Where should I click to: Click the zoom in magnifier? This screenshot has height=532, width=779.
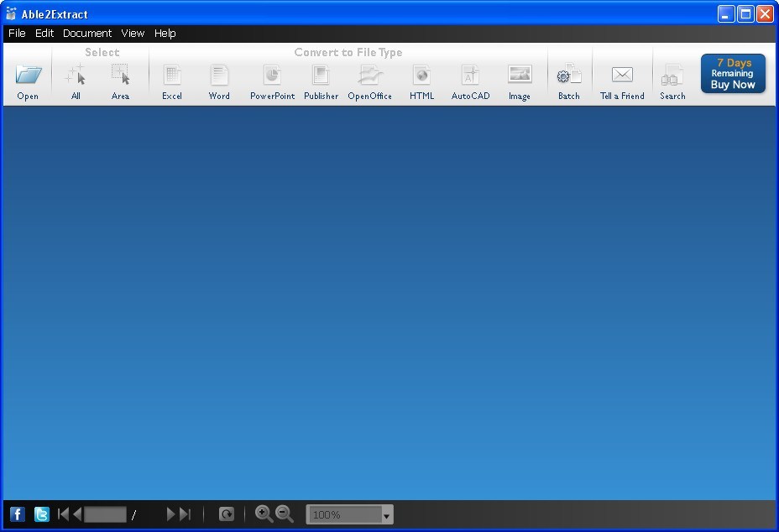264,514
